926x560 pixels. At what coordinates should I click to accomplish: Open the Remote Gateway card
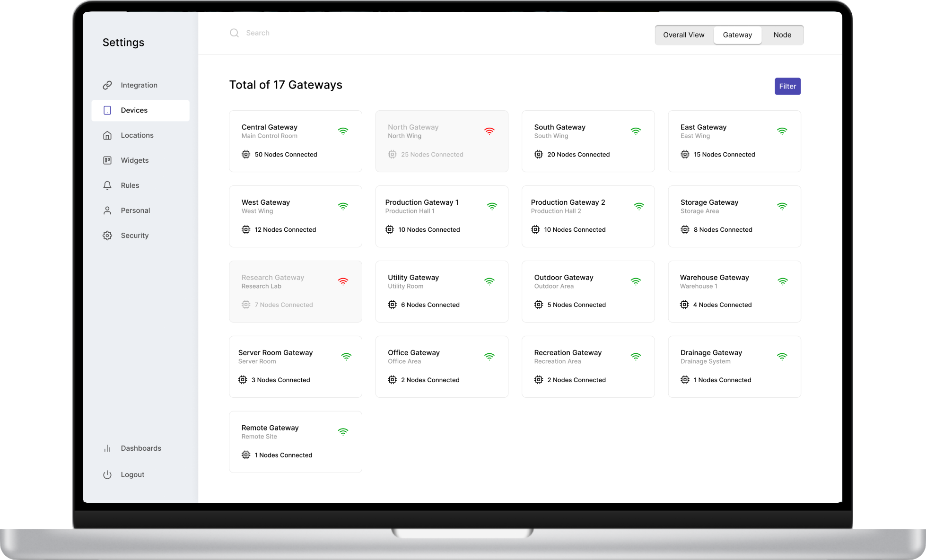click(x=296, y=442)
